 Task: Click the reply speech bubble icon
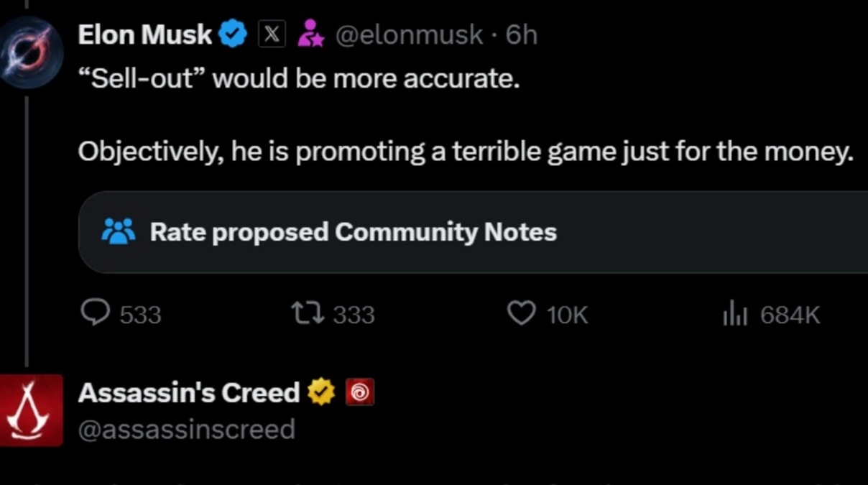pyautogui.click(x=93, y=314)
